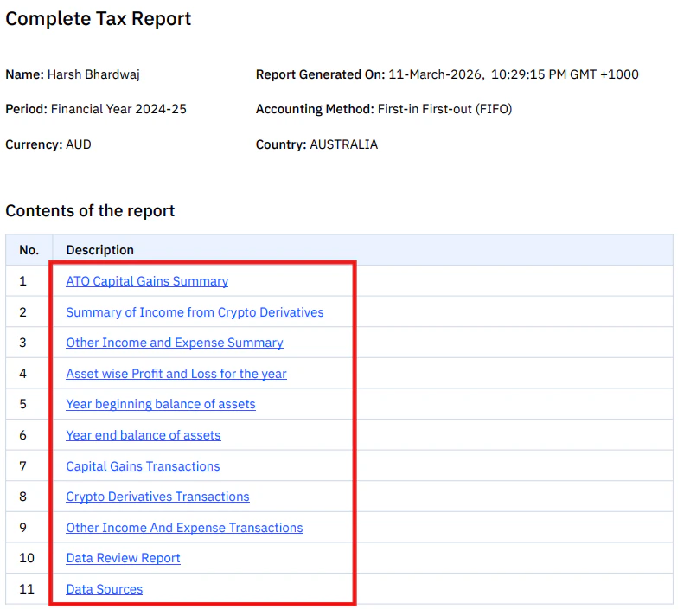Click the 'Description' column header
This screenshot has width=690, height=616.
pyautogui.click(x=100, y=250)
